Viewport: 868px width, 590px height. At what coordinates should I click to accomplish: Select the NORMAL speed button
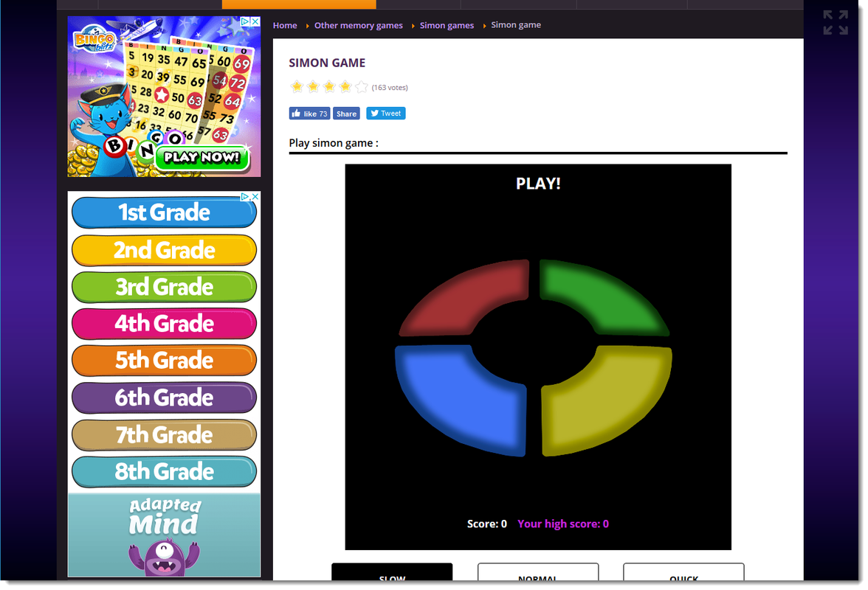538,572
